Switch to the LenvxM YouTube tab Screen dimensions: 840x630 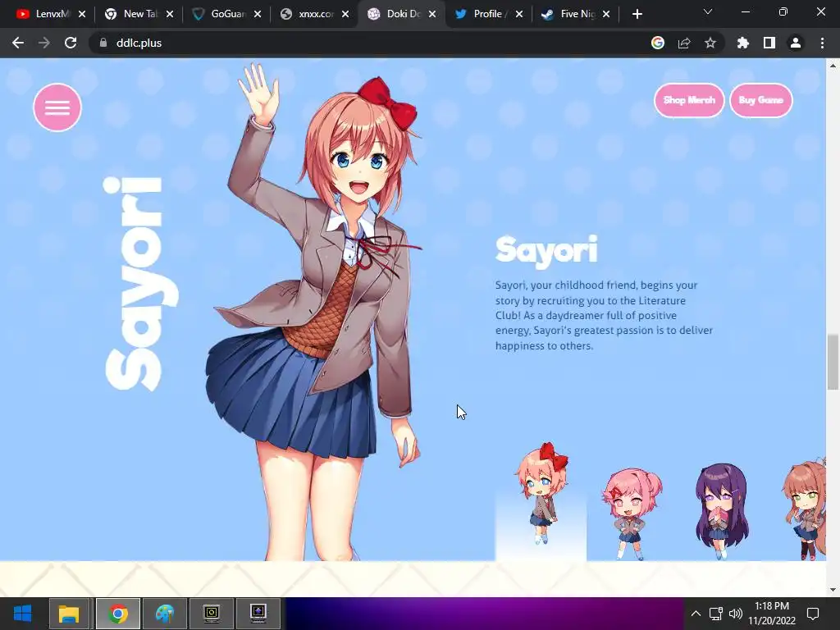pos(44,14)
